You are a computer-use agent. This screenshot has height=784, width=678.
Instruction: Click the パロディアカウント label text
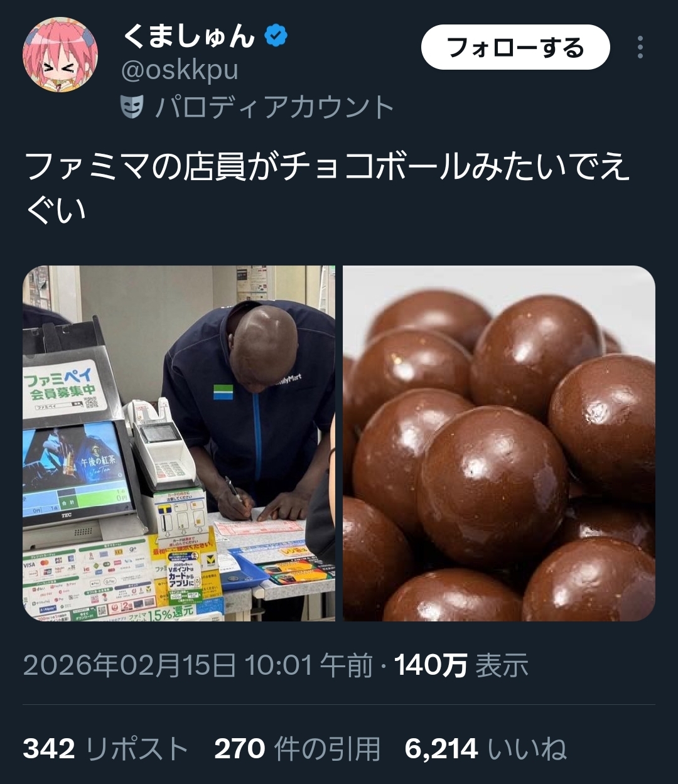coord(274,107)
